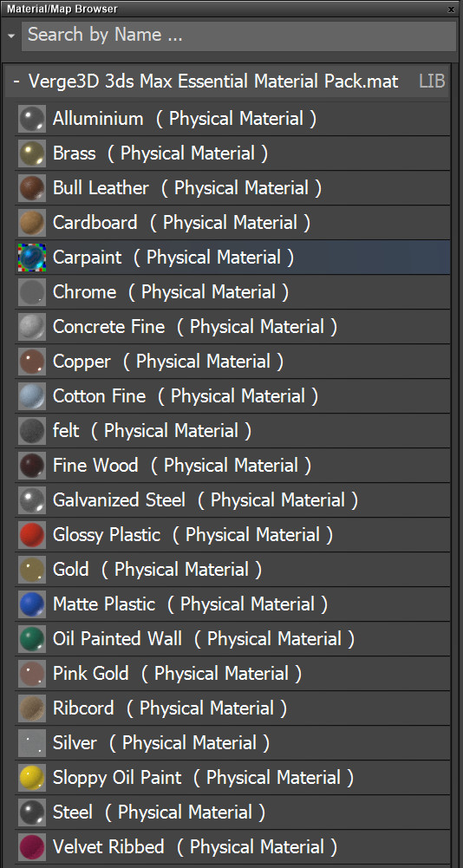Screen dimensions: 463x868
Task: Click the Search by Name field
Action: point(238,36)
